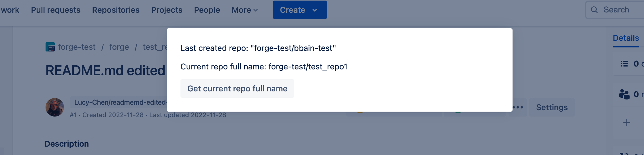This screenshot has width=644, height=155.
Task: Click the reviewers people icon in sidebar
Action: (x=624, y=94)
